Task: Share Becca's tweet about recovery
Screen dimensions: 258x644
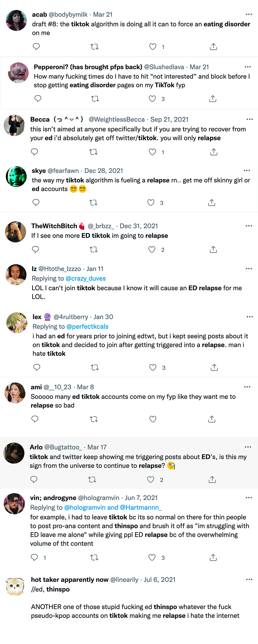Action: coord(213,152)
